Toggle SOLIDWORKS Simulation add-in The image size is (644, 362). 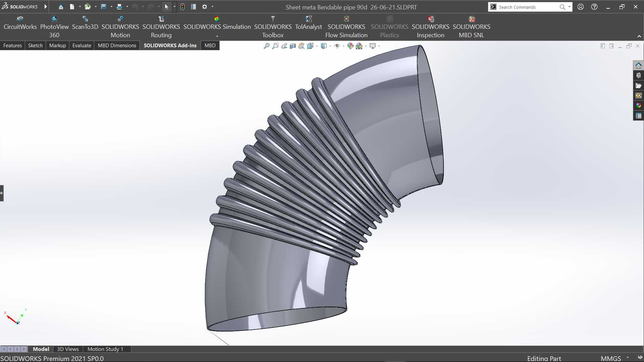tap(217, 23)
